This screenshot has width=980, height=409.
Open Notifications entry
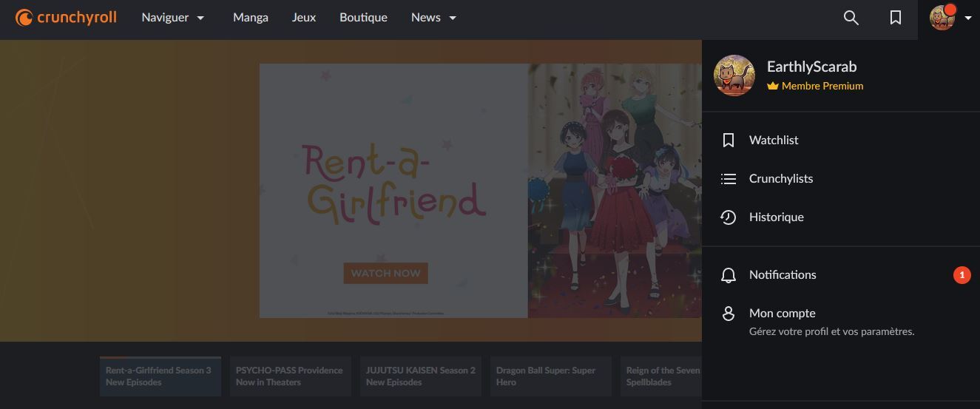pos(841,274)
